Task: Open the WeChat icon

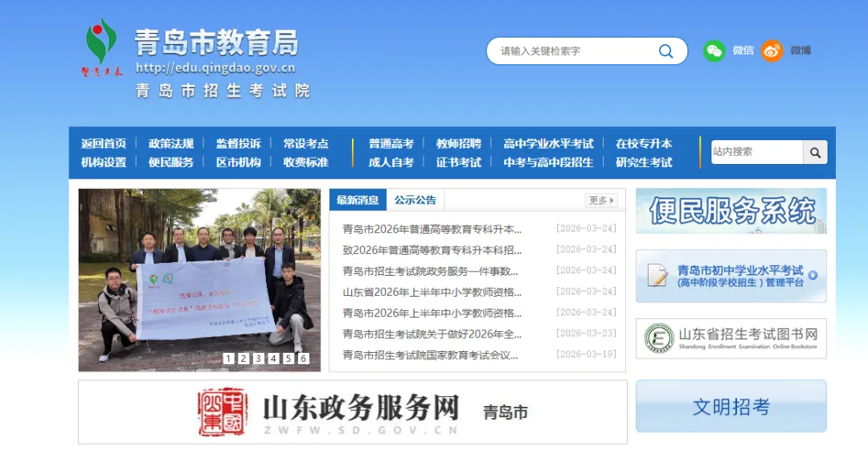Action: (714, 51)
